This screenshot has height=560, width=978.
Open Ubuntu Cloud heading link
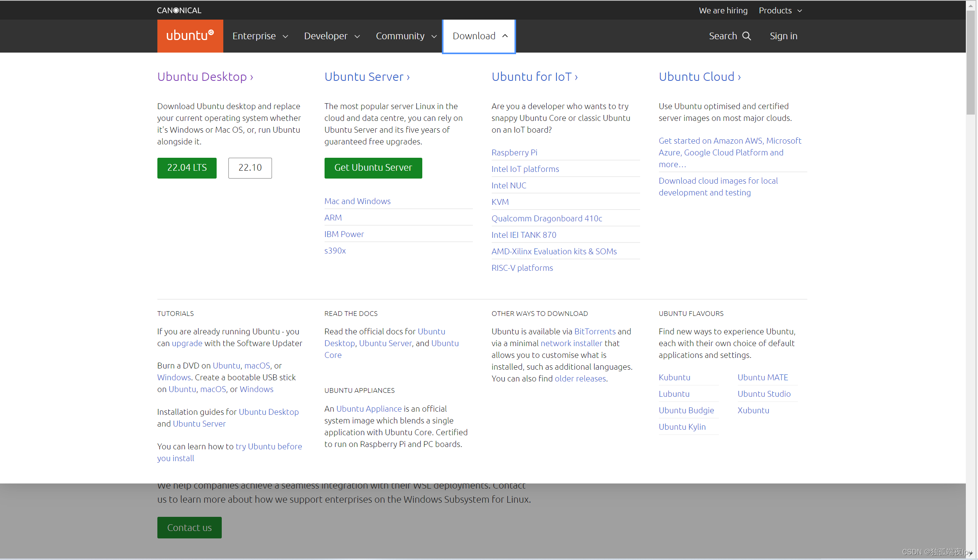pyautogui.click(x=700, y=77)
